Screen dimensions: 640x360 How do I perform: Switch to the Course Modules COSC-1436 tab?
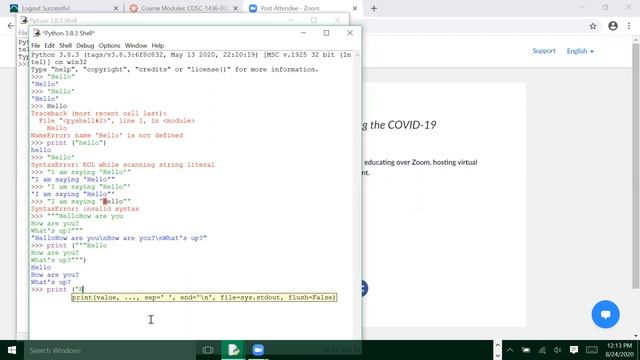point(183,8)
